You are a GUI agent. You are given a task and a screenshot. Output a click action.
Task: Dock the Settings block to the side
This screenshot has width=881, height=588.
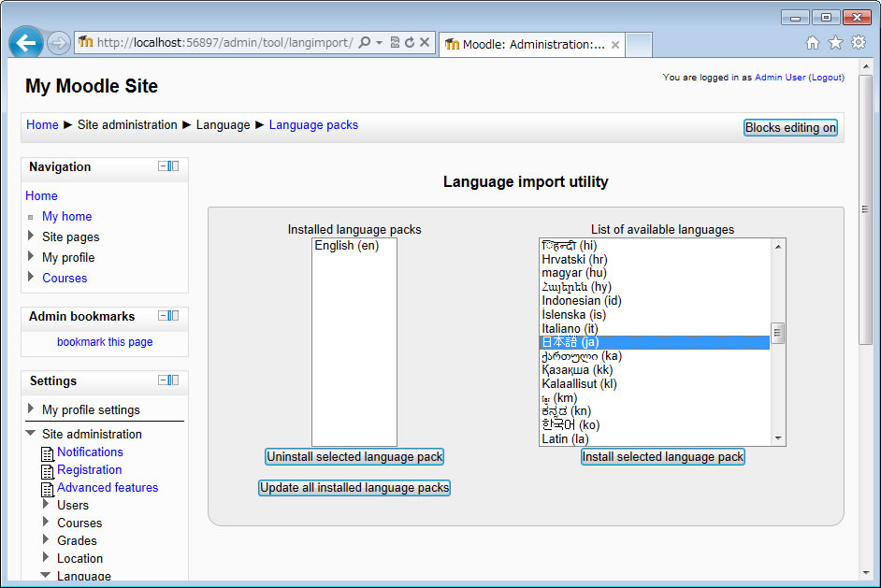coord(174,380)
